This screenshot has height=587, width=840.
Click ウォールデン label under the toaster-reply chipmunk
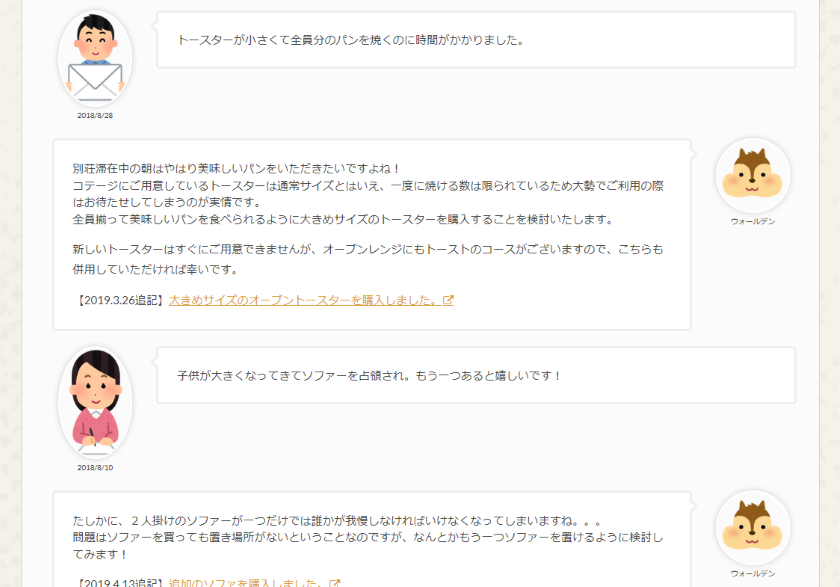click(x=753, y=221)
